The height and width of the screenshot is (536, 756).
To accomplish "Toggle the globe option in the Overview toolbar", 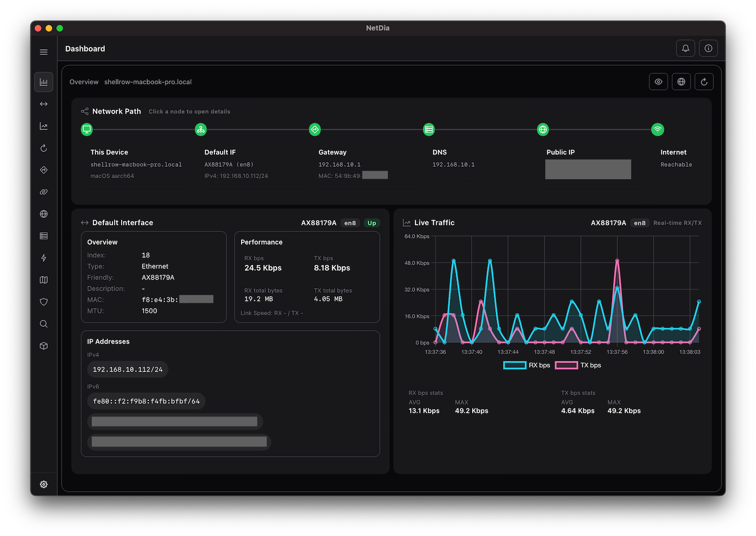I will click(681, 81).
